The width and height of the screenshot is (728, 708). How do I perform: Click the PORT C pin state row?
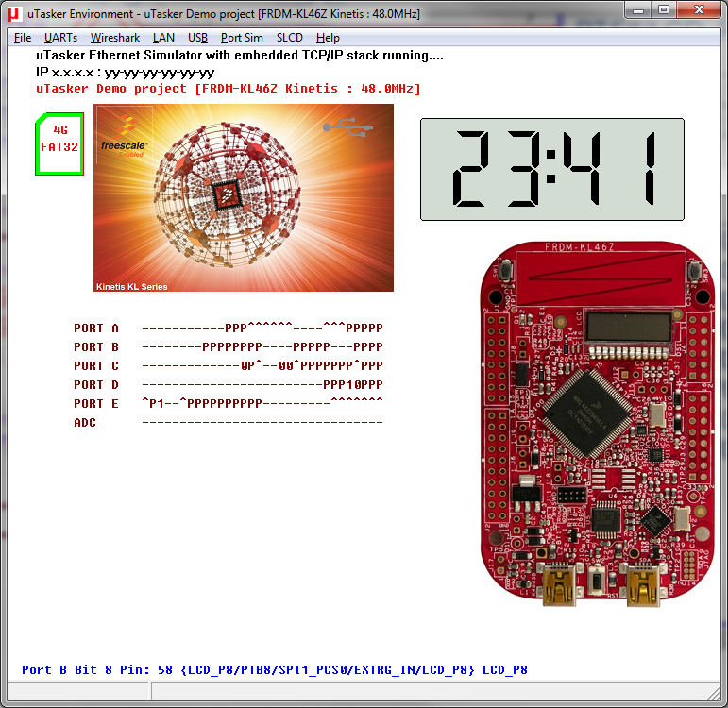coord(262,366)
